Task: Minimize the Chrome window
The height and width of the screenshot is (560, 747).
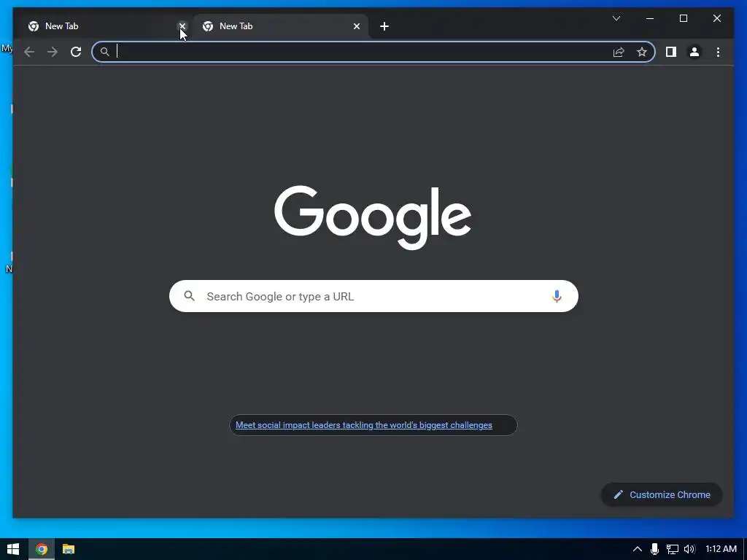Action: [650, 18]
